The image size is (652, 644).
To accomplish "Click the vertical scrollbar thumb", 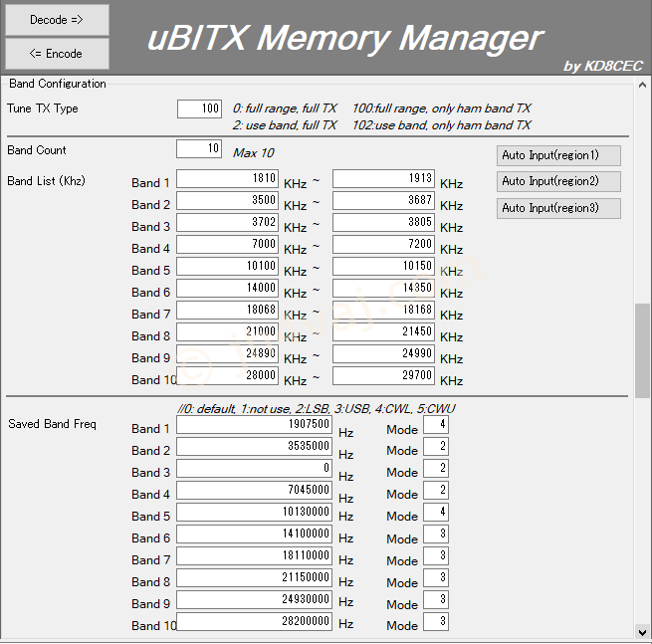I will click(642, 351).
